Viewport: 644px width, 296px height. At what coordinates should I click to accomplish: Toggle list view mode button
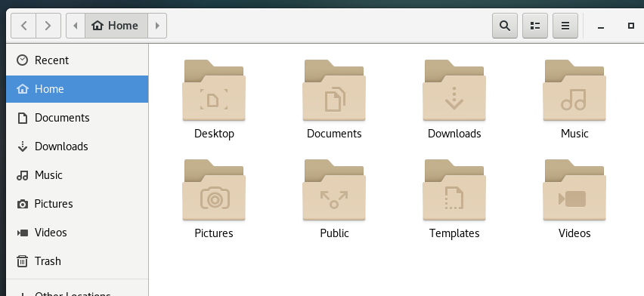coord(535,26)
